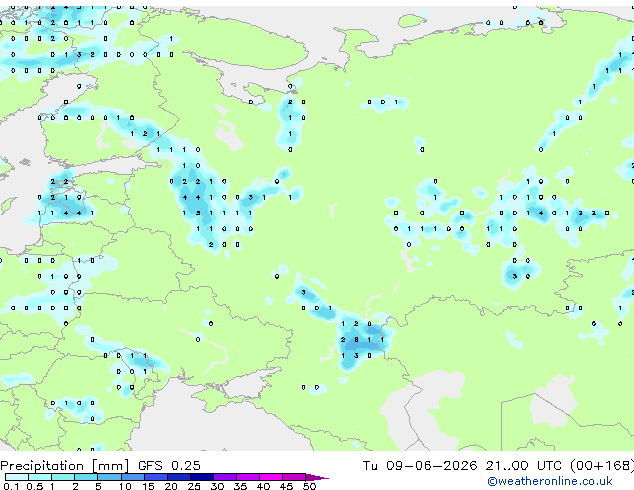Select the "20" legend scale label

[x=171, y=486]
